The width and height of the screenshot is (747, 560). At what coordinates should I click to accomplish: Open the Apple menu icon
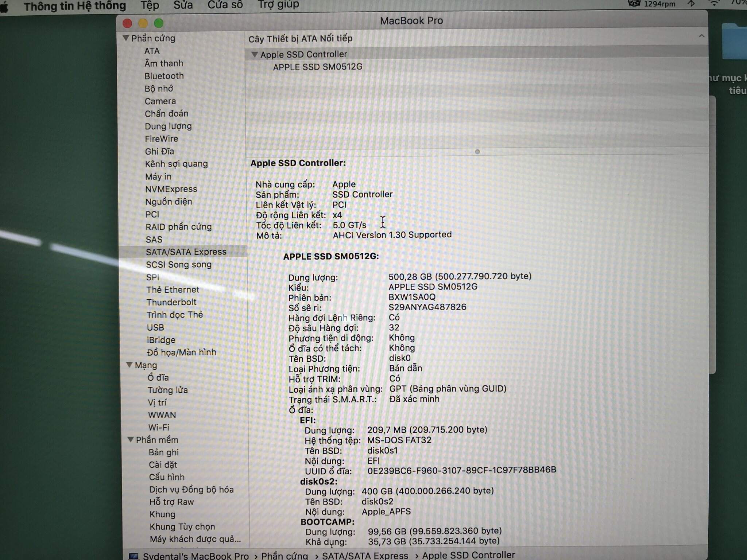point(4,7)
